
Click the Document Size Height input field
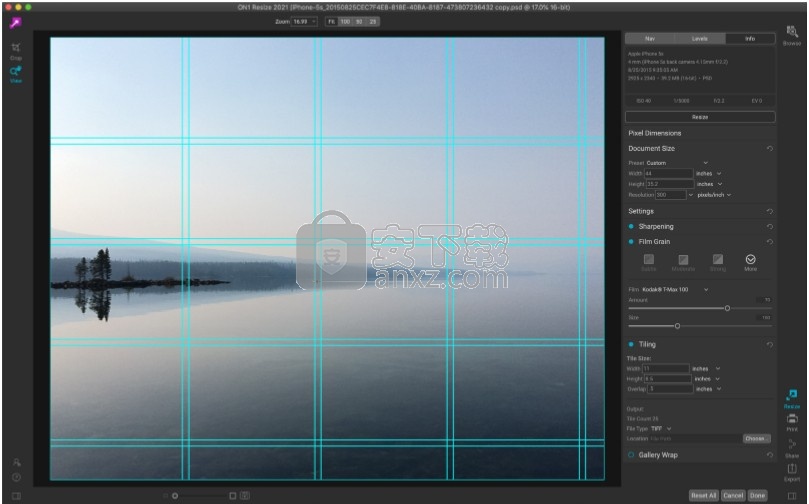point(669,184)
